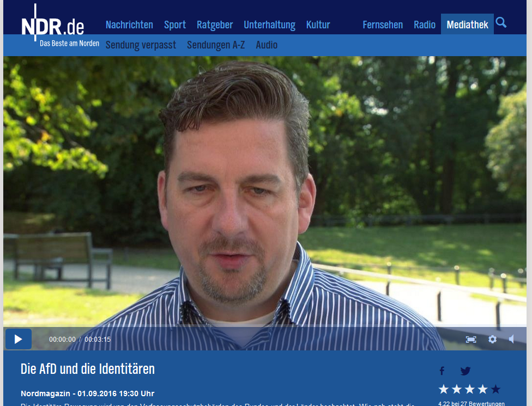The width and height of the screenshot is (532, 406).
Task: Rate the video five stars
Action: 495,389
